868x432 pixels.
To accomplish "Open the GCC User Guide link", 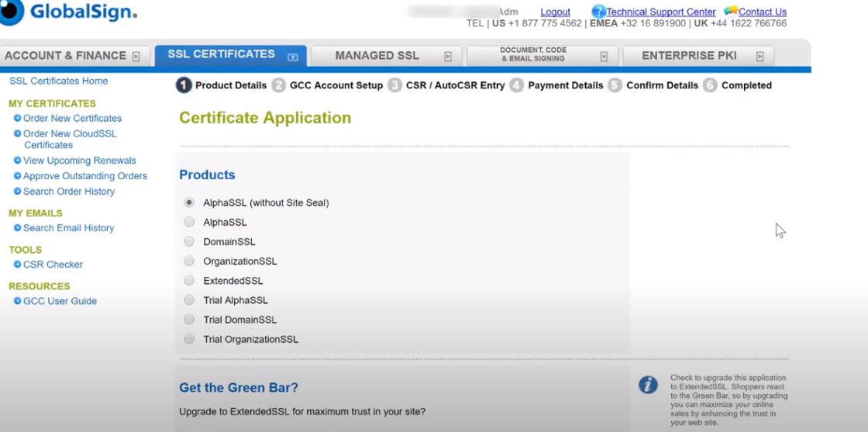I will tap(60, 301).
